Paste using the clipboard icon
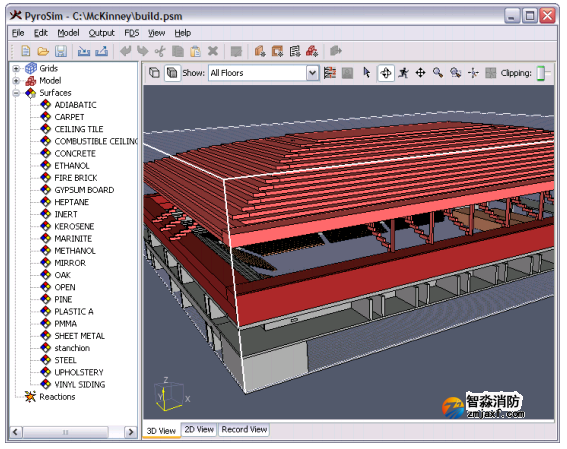This screenshot has height=449, width=567. point(195,51)
